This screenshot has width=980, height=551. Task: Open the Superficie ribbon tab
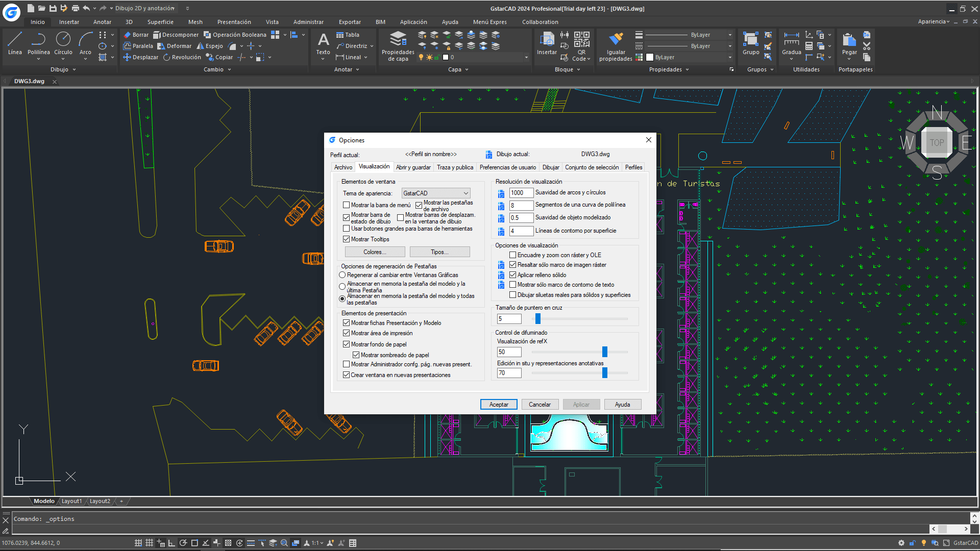pyautogui.click(x=160, y=22)
